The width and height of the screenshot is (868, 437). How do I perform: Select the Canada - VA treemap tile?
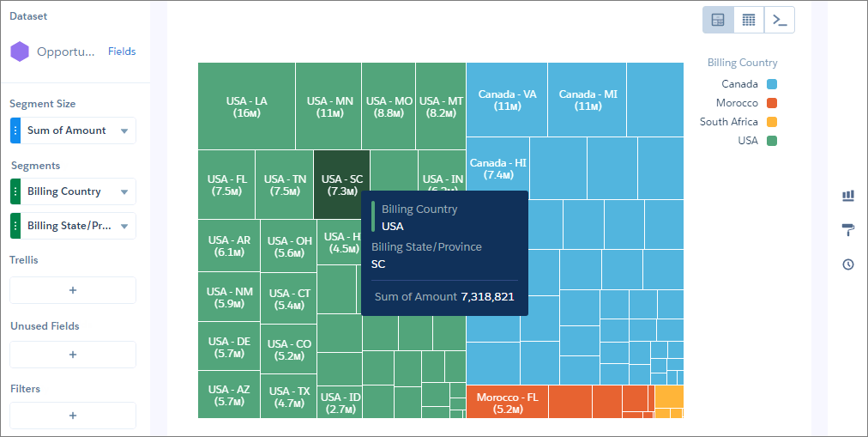click(x=507, y=100)
